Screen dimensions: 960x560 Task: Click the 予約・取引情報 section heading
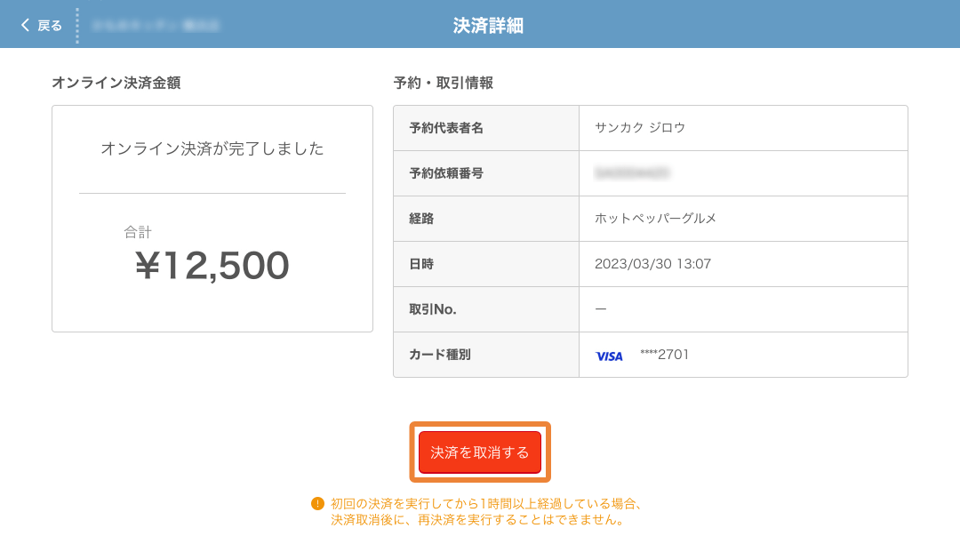point(444,83)
